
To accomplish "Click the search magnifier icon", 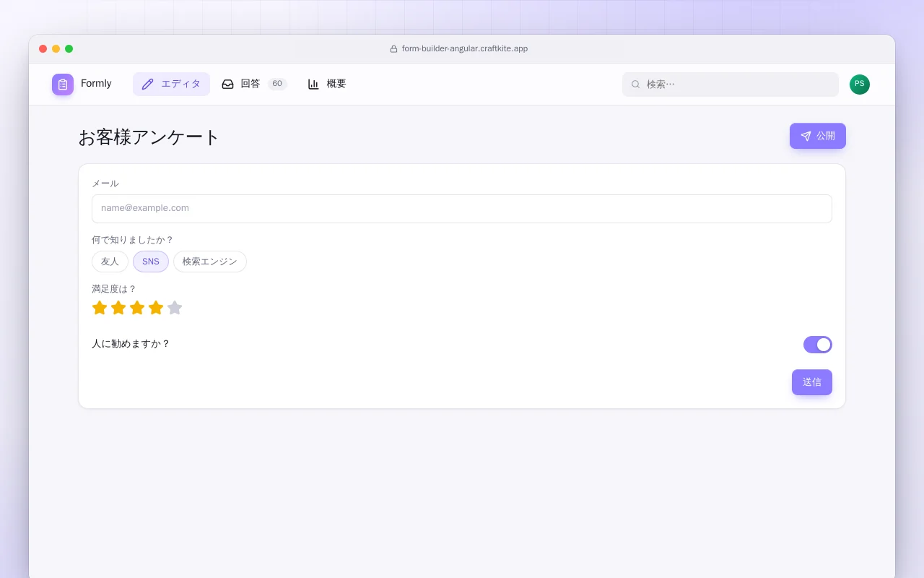I will click(636, 85).
